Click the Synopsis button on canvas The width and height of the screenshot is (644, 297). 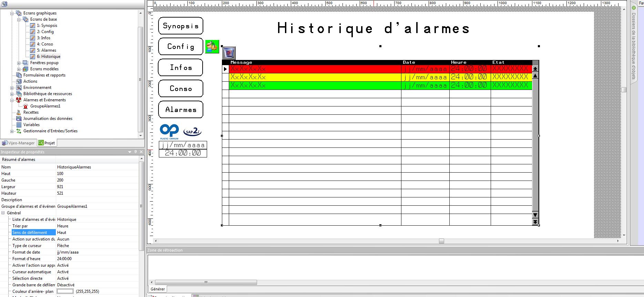click(x=181, y=26)
